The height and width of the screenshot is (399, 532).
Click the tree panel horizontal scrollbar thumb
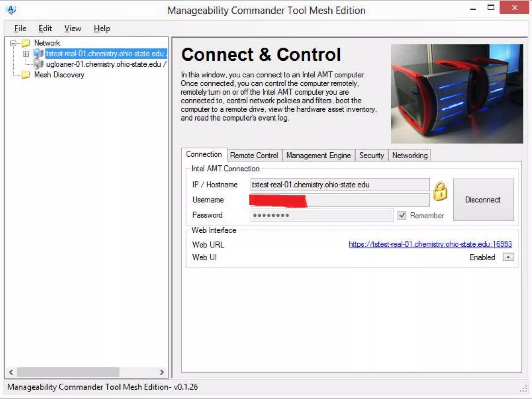[x=68, y=372]
